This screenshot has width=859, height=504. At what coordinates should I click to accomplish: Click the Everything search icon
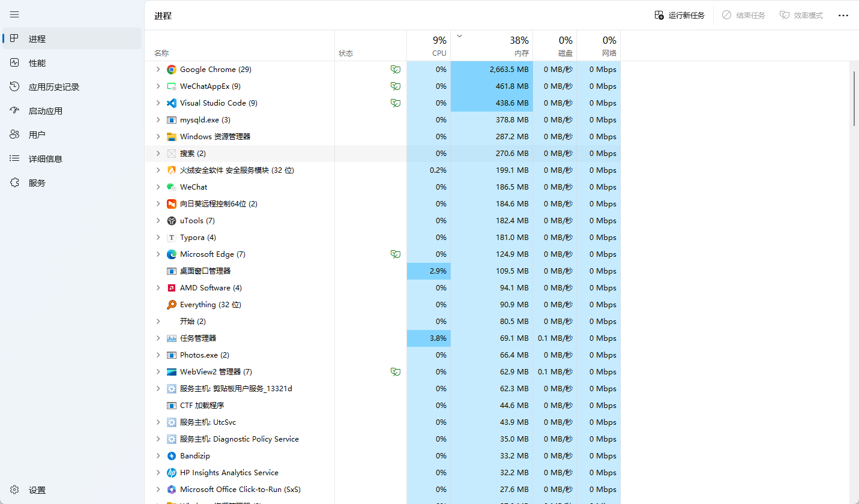(x=172, y=305)
